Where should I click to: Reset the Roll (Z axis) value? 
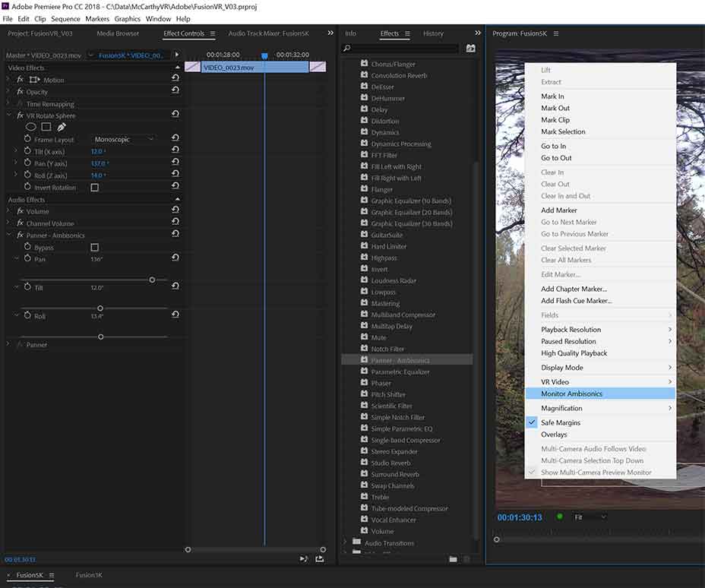click(175, 173)
